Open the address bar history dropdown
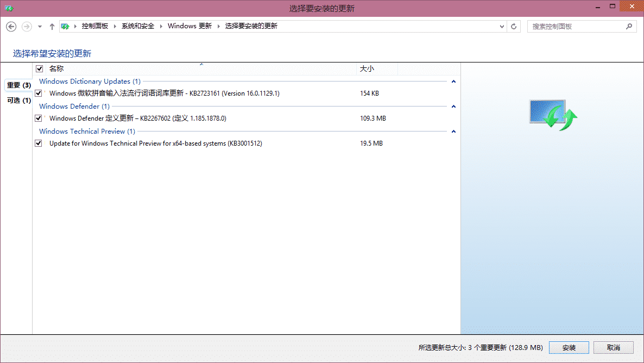 coord(502,26)
